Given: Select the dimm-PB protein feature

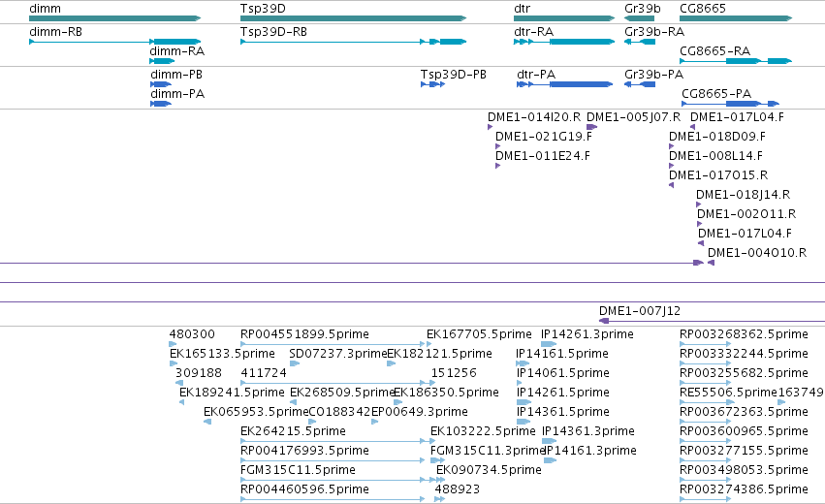Looking at the screenshot, I should click(x=161, y=84).
